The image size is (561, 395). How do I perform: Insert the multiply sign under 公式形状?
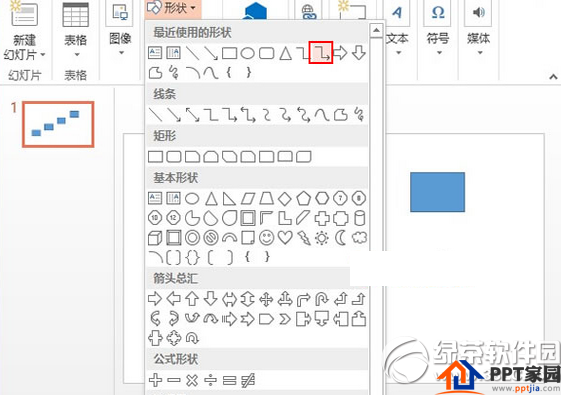192,380
